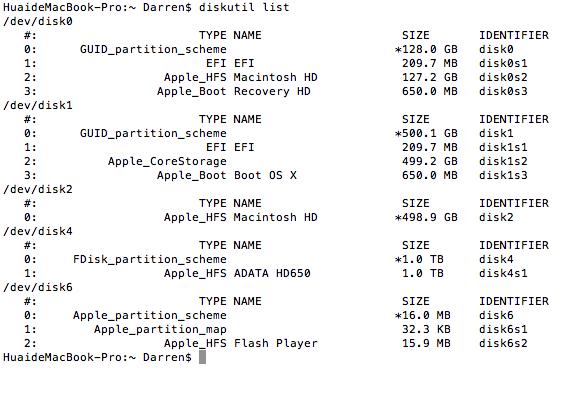Click the disk2 identifier
561x412 pixels.
(x=496, y=217)
